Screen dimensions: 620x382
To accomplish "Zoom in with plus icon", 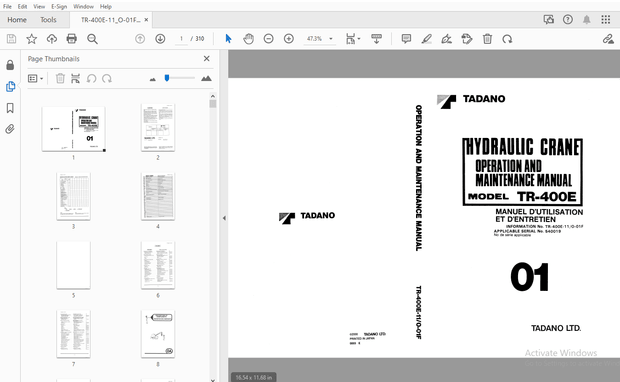I will [x=289, y=39].
